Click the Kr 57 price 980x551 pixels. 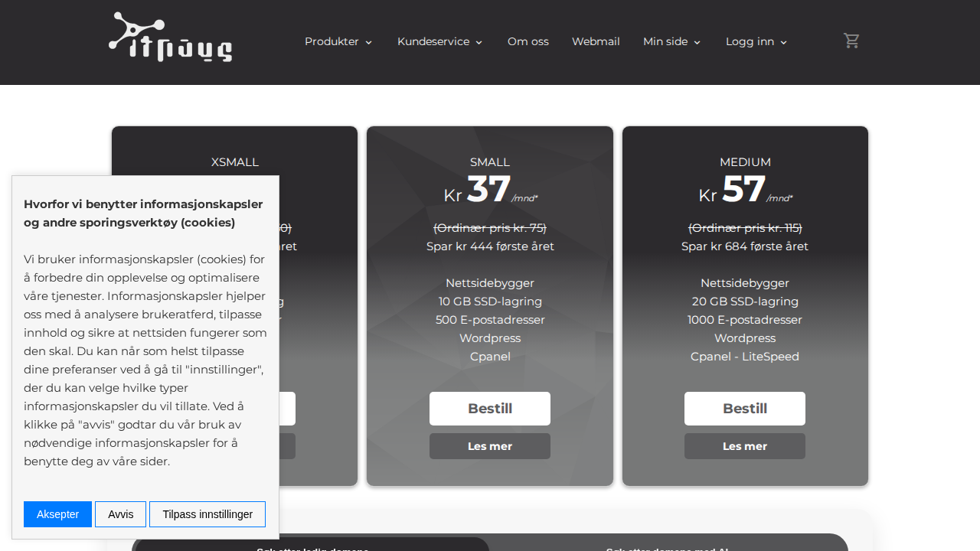point(745,190)
